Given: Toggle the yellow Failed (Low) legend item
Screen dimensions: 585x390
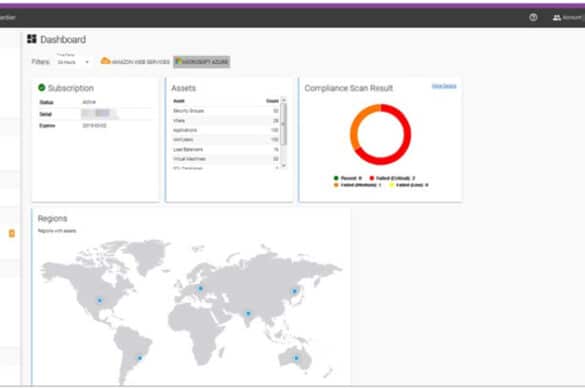Looking at the screenshot, I should [x=409, y=185].
